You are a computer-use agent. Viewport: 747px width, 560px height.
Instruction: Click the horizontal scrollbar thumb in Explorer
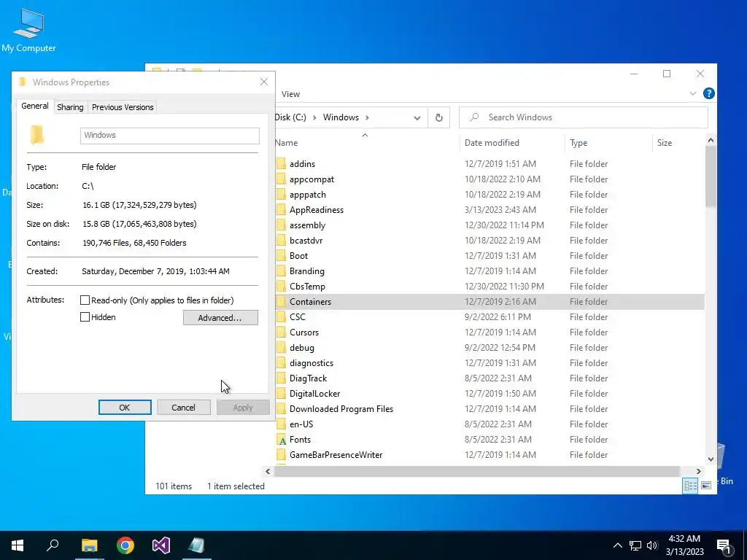tap(476, 472)
